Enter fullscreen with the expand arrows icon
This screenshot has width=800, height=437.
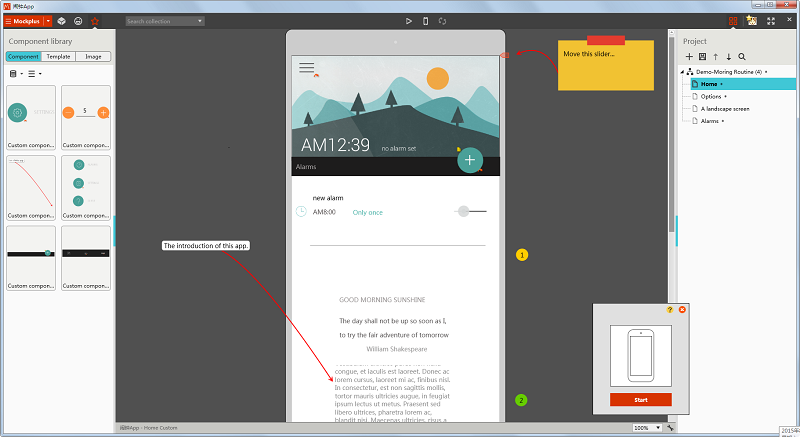(x=771, y=21)
